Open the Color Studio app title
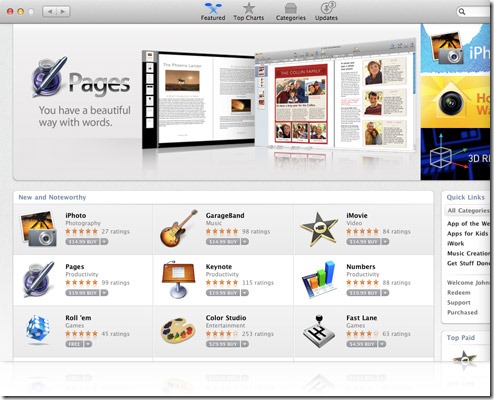 click(226, 318)
